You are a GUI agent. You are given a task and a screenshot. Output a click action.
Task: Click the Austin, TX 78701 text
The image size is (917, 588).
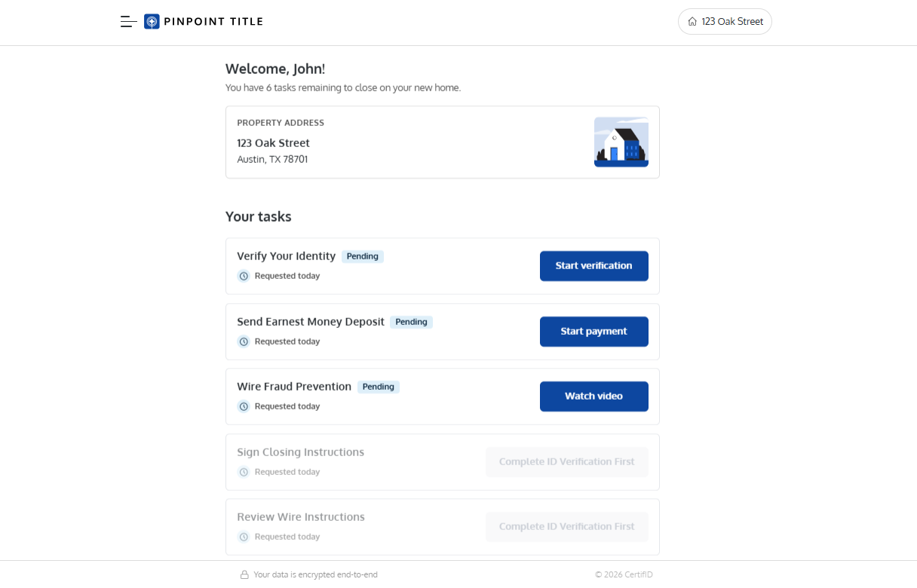(x=272, y=160)
